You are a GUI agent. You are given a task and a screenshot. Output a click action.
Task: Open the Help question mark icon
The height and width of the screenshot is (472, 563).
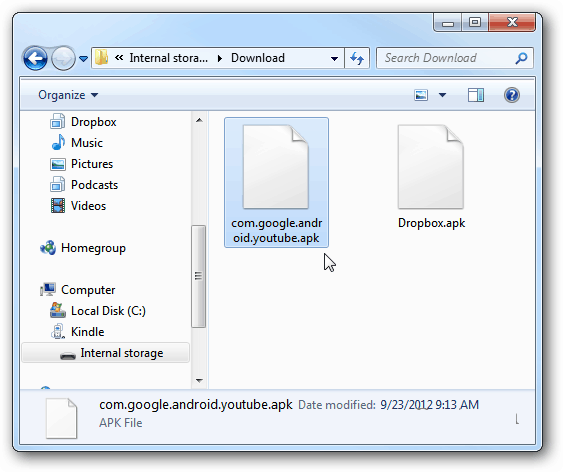(x=512, y=95)
